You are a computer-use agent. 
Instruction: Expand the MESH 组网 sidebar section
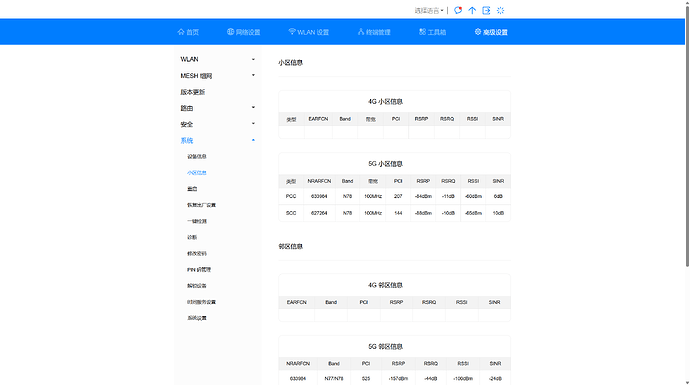coord(217,75)
